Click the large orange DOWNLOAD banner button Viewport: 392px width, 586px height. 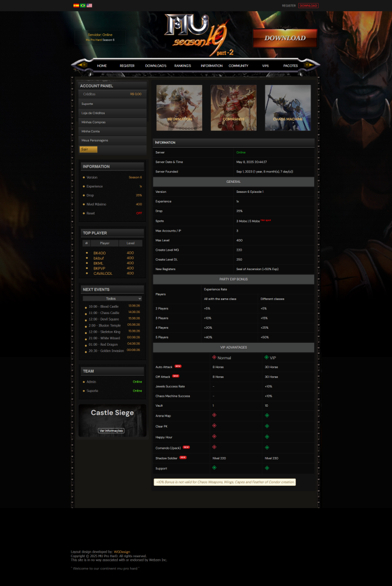pos(285,38)
